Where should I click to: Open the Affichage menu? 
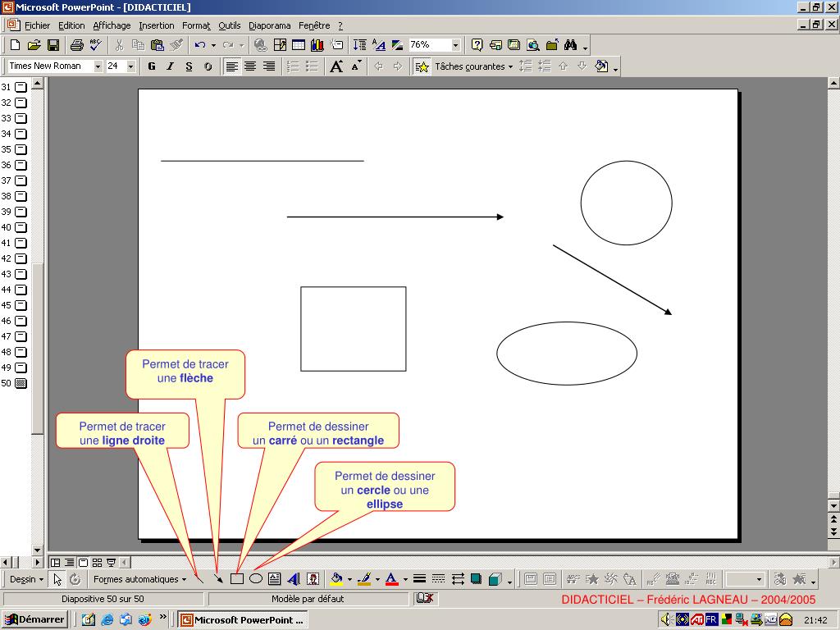(112, 25)
